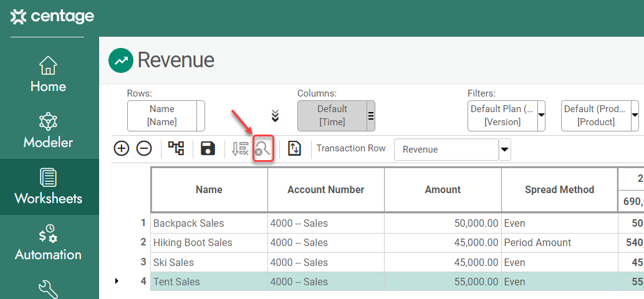Select row number 4 header
This screenshot has height=299, width=644.
tap(143, 282)
